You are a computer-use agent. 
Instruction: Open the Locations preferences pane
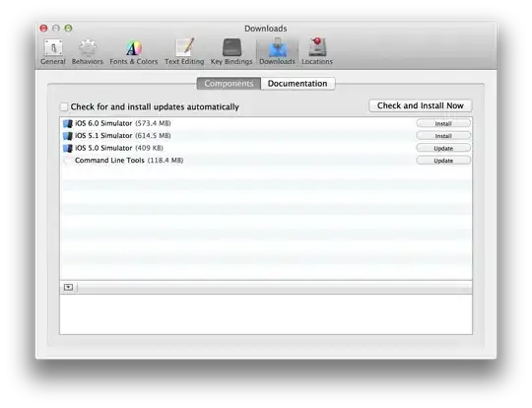(317, 51)
